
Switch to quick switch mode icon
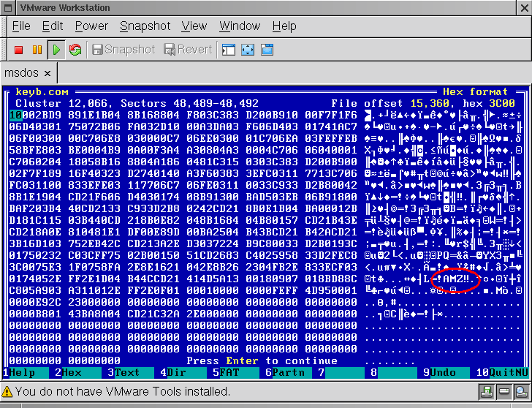[x=229, y=50]
